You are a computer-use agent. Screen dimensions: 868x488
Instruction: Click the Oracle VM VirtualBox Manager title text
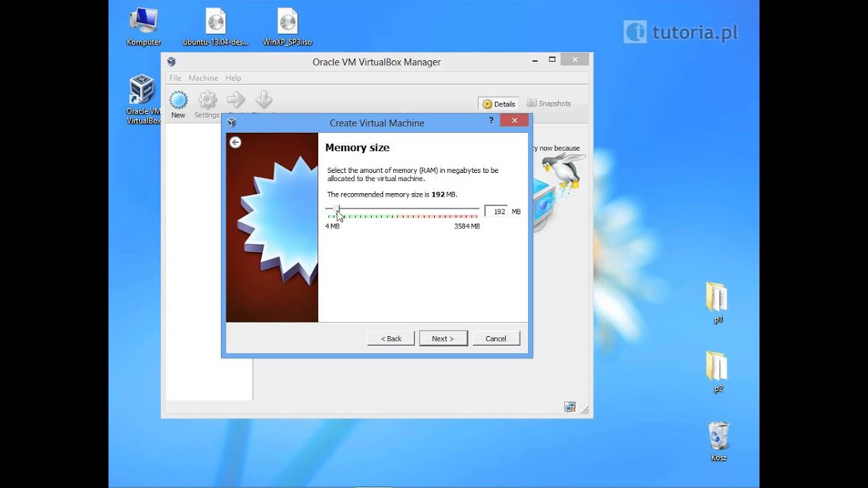click(x=376, y=62)
